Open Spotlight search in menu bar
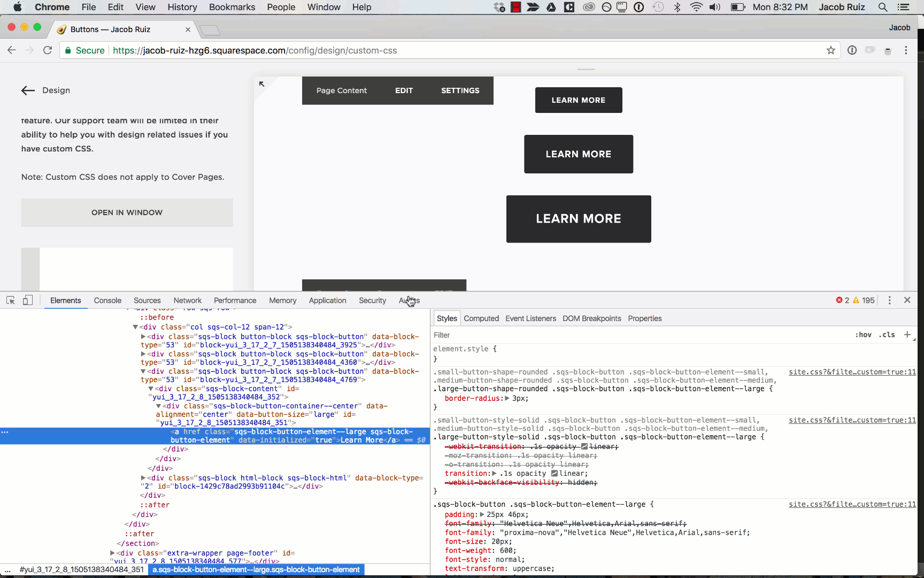Image resolution: width=924 pixels, height=578 pixels. click(x=883, y=7)
